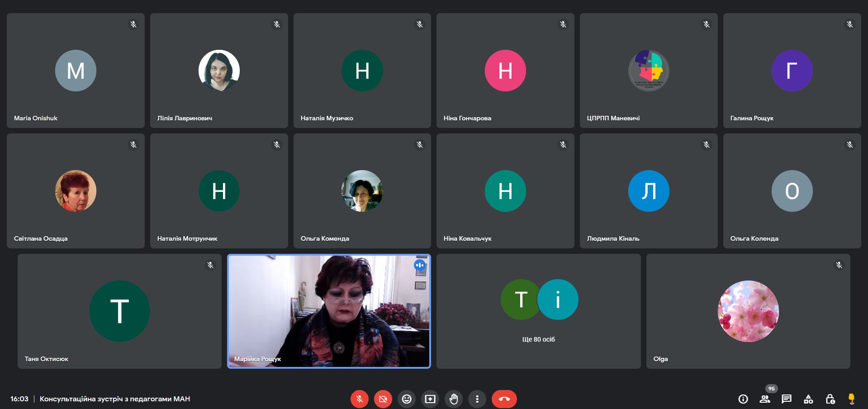Viewport: 868px width, 409px height.
Task: Expand the 'Ще 80 осіб' tile
Action: coord(538,311)
